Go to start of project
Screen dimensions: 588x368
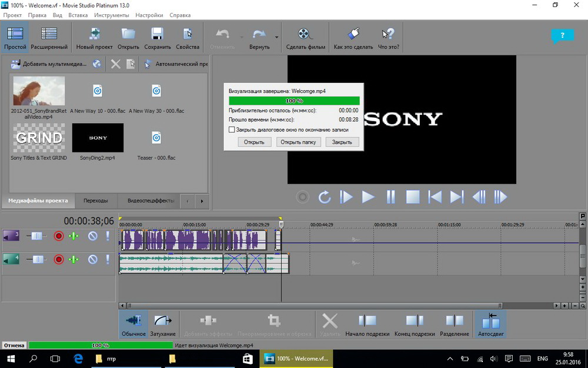coord(435,197)
